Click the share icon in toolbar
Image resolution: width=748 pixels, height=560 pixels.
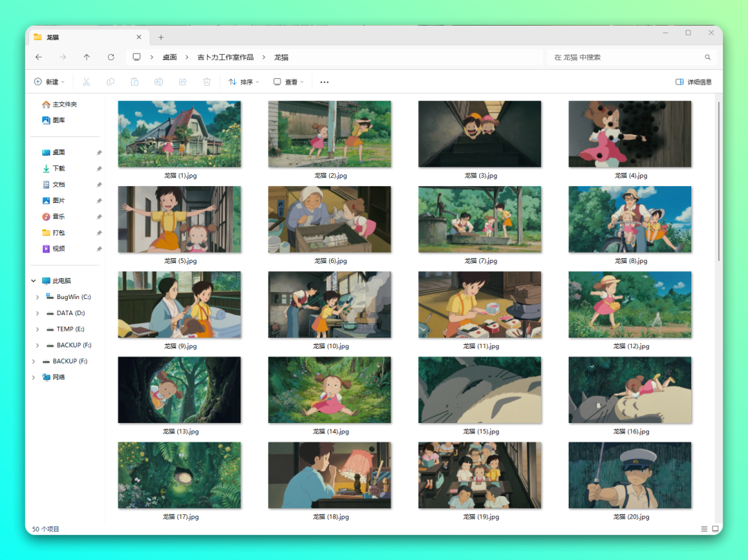click(x=183, y=82)
